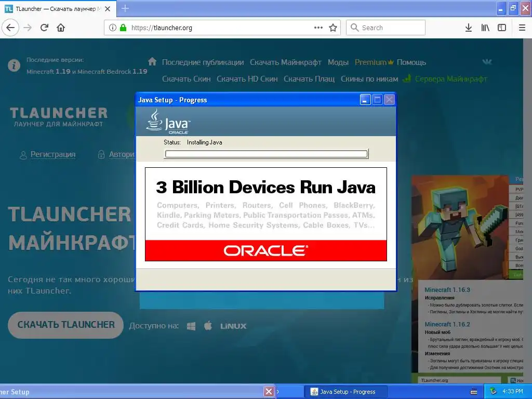Open the Firefox downloads arrow
Viewport: 532px width, 399px height.
pyautogui.click(x=469, y=28)
